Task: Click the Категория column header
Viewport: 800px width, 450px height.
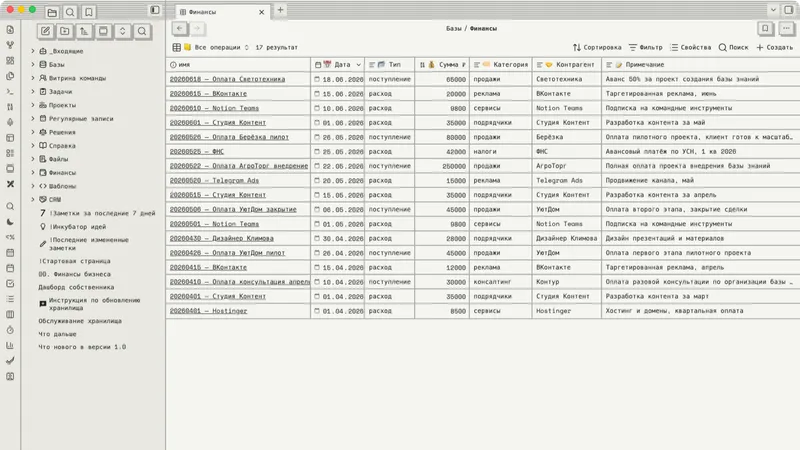Action: 501,65
